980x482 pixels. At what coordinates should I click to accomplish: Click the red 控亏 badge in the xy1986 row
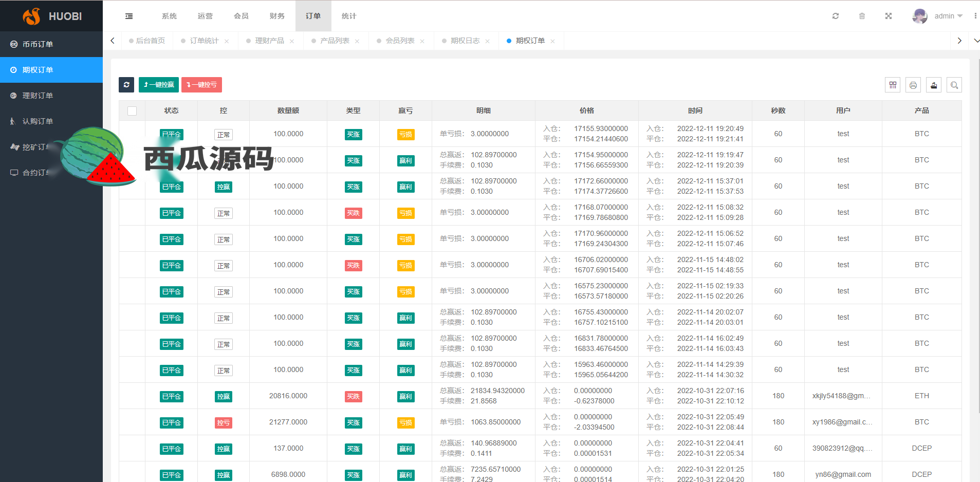pos(224,423)
